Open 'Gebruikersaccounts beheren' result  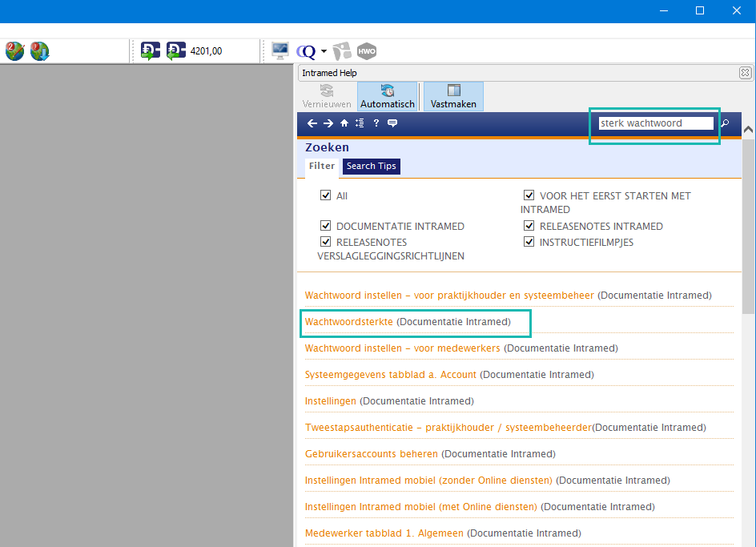click(372, 454)
